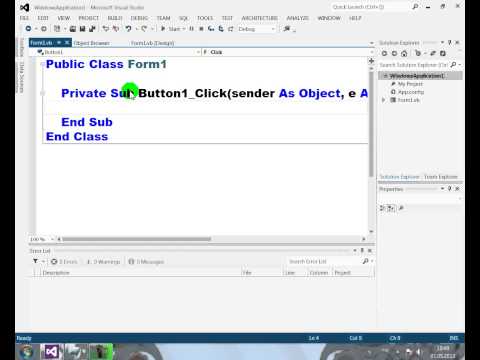Click Alphabetical sort in Properties panel
This screenshot has height=360, width=480.
390,208
